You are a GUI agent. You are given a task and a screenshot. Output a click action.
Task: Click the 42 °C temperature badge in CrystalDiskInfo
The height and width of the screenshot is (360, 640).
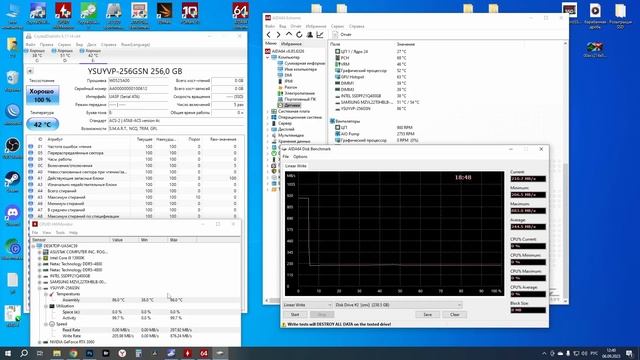coord(42,124)
